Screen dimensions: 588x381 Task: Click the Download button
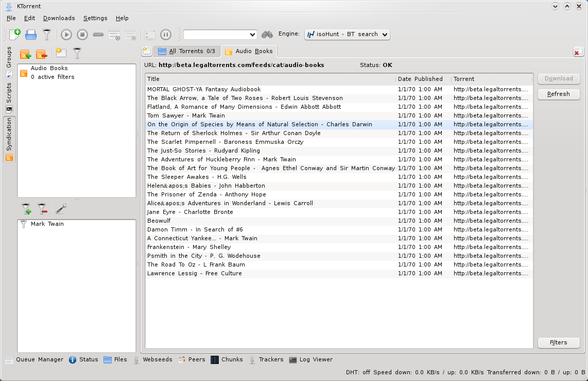click(x=559, y=78)
